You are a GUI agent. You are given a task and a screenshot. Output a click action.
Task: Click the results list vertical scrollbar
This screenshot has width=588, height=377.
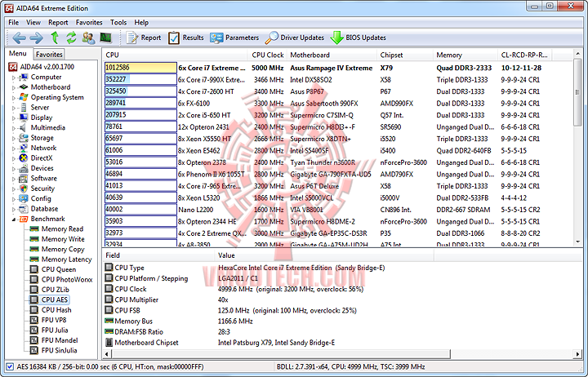coord(577,148)
